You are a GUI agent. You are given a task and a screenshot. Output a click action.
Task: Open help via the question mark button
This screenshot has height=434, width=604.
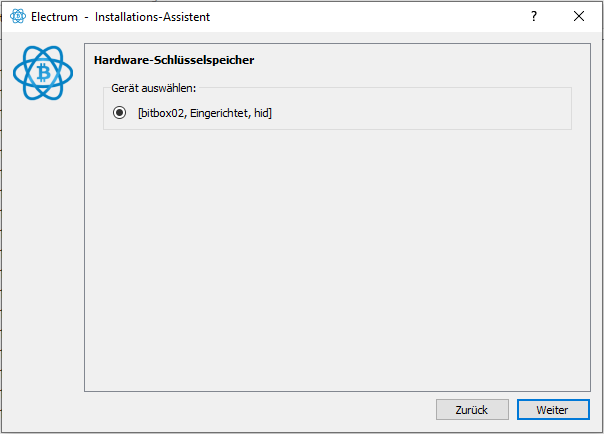[x=534, y=16]
